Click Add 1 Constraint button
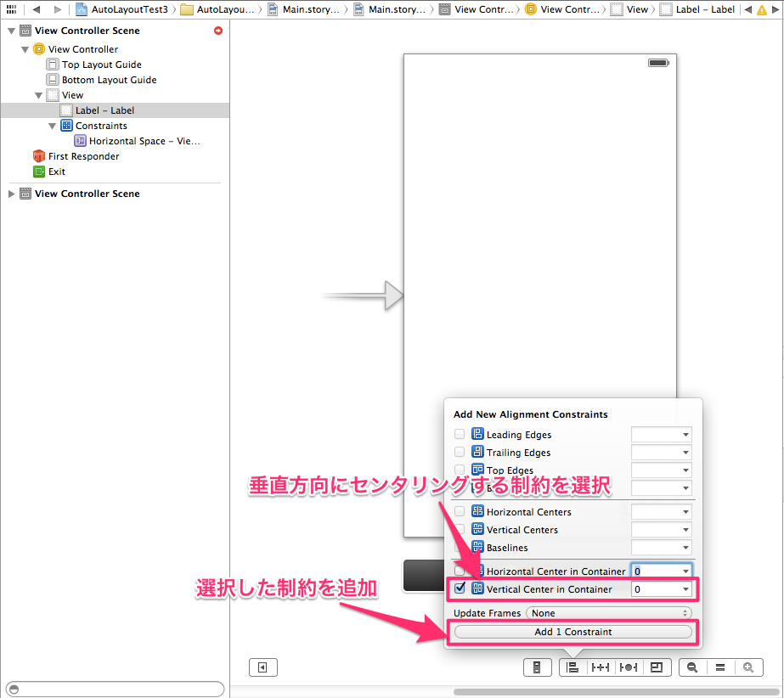The width and height of the screenshot is (784, 698). point(573,632)
